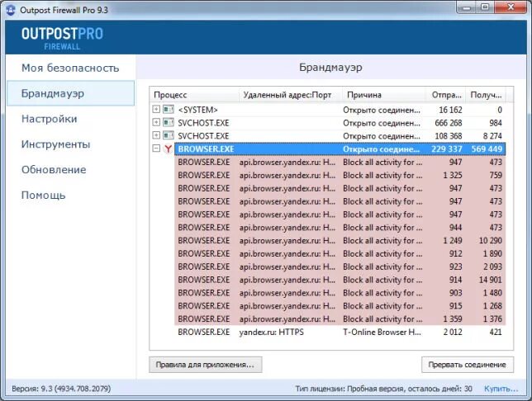532x401 pixels.
Task: Go to the Инструменты section
Action: point(70,144)
